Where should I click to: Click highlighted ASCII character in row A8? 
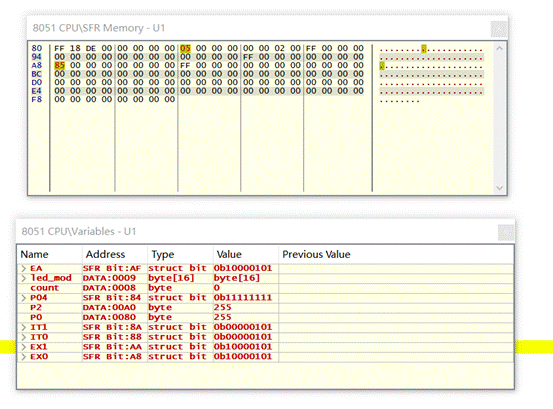pos(382,66)
